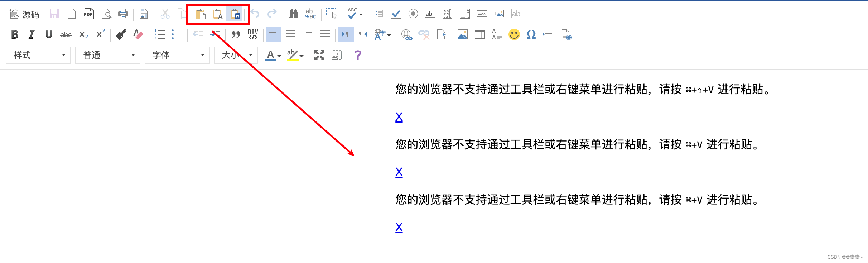
Task: Undo the last action
Action: (x=255, y=14)
